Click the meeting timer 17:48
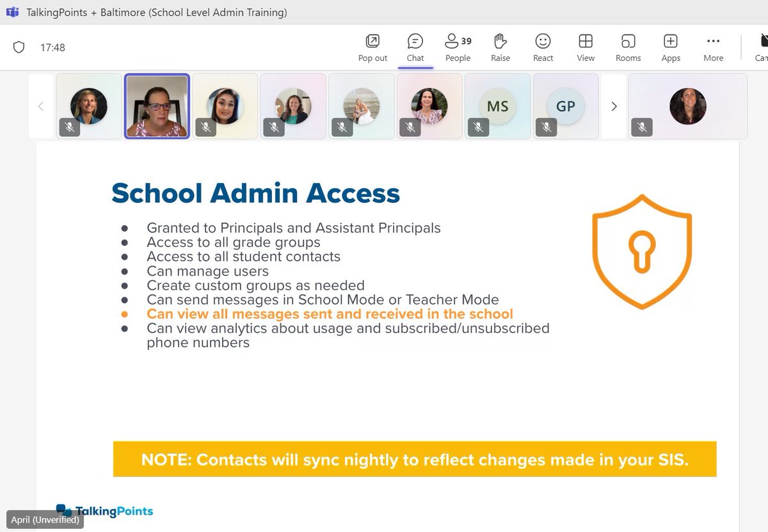The width and height of the screenshot is (768, 532). click(52, 47)
